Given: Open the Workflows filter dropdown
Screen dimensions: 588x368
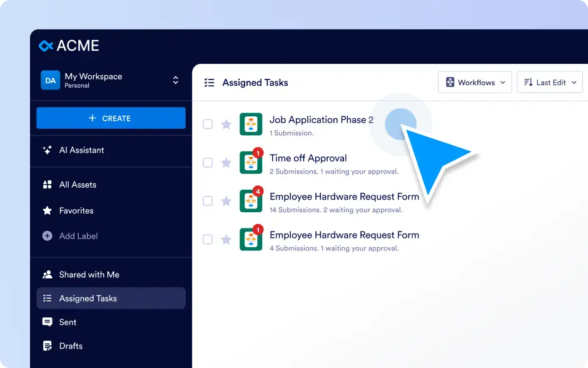Looking at the screenshot, I should point(475,82).
